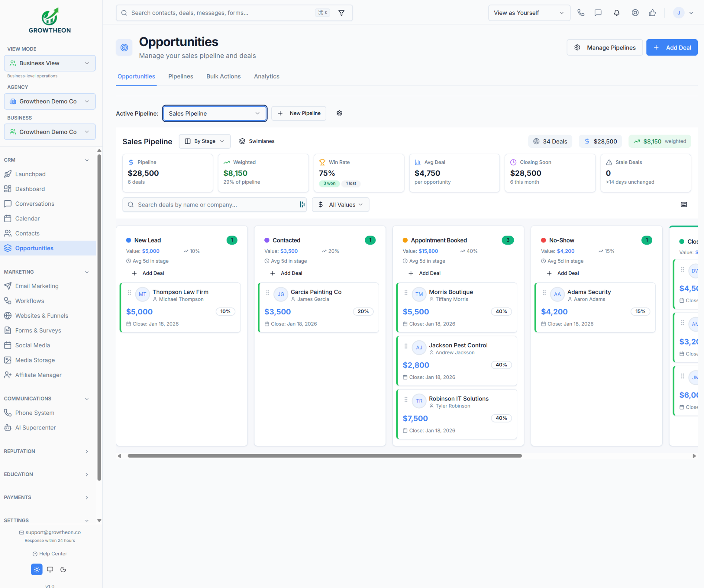Click drag handle on Thompson Law Firm card
The height and width of the screenshot is (588, 704).
(129, 293)
